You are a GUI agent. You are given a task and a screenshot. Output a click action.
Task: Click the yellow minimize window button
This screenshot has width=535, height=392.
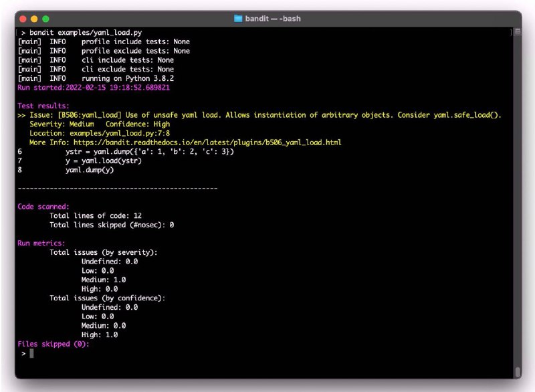coord(34,19)
